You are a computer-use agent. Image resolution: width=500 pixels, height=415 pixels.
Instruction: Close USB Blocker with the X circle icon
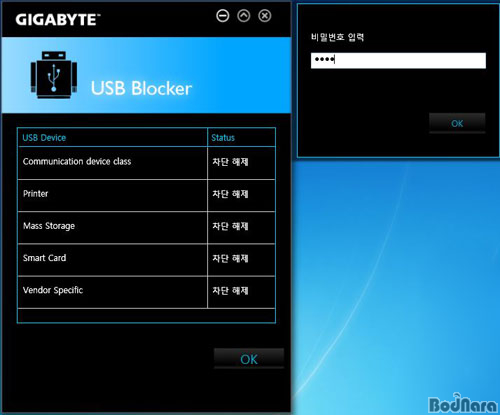(265, 16)
